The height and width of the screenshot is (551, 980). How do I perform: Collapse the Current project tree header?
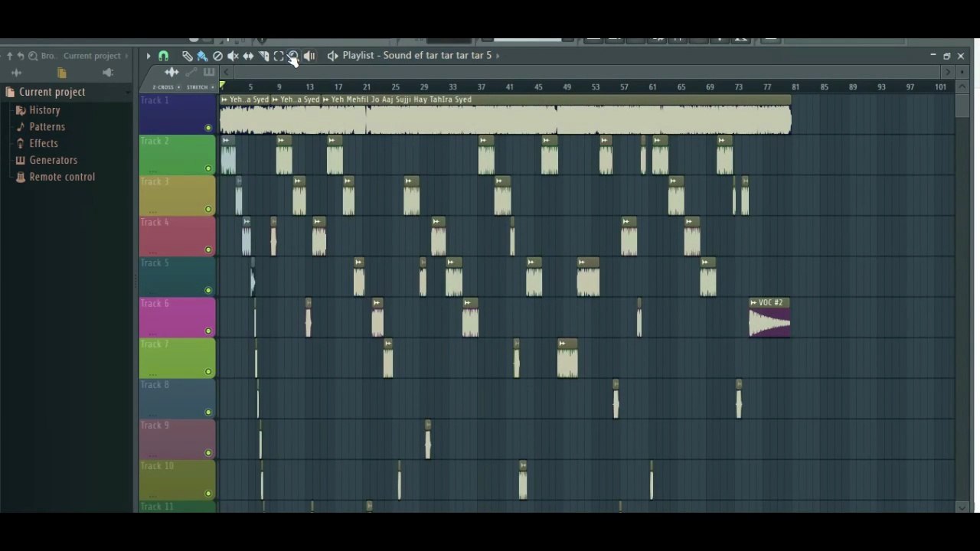tap(52, 92)
